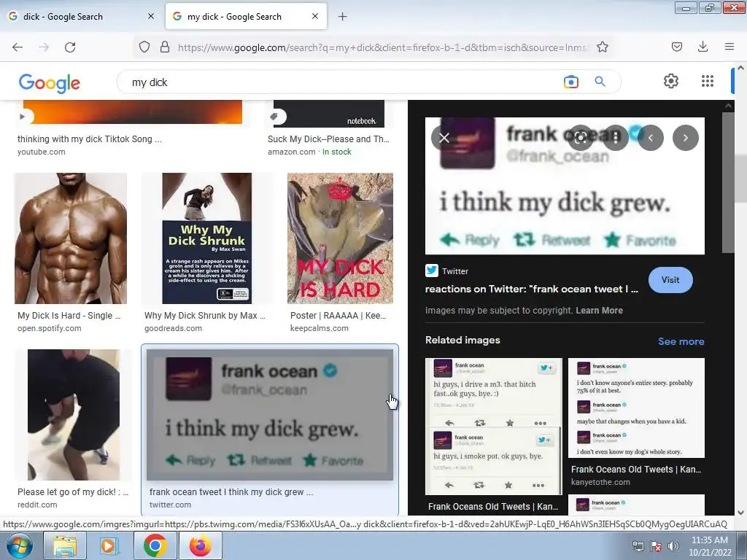Open the bat 'MY DICK IS HARD' poster thumbnail

tap(340, 238)
